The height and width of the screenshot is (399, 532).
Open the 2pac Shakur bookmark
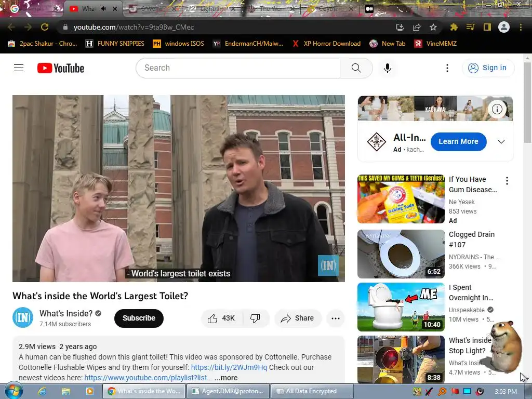coord(43,44)
